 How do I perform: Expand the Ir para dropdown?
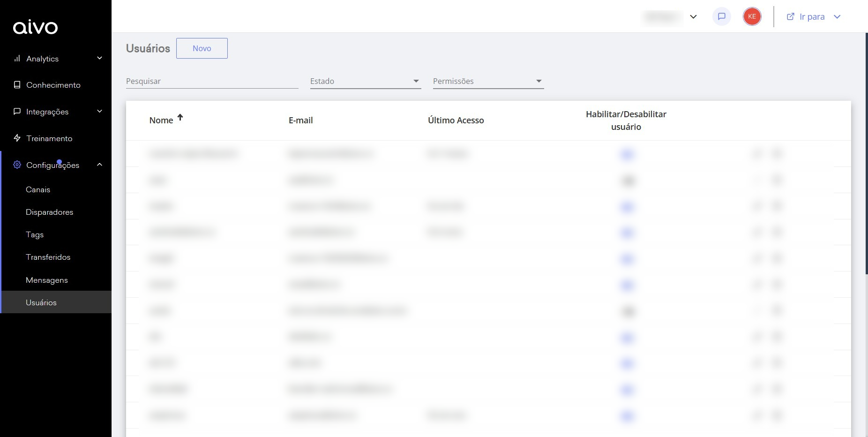coord(837,17)
